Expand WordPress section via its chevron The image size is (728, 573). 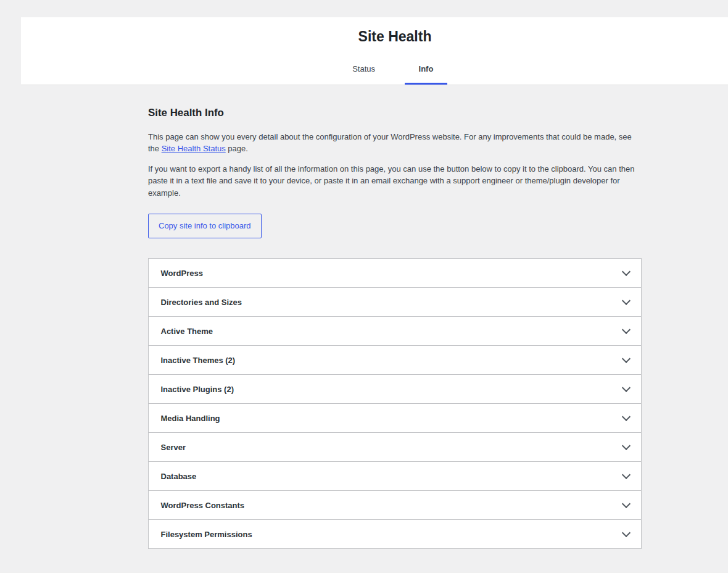(626, 274)
